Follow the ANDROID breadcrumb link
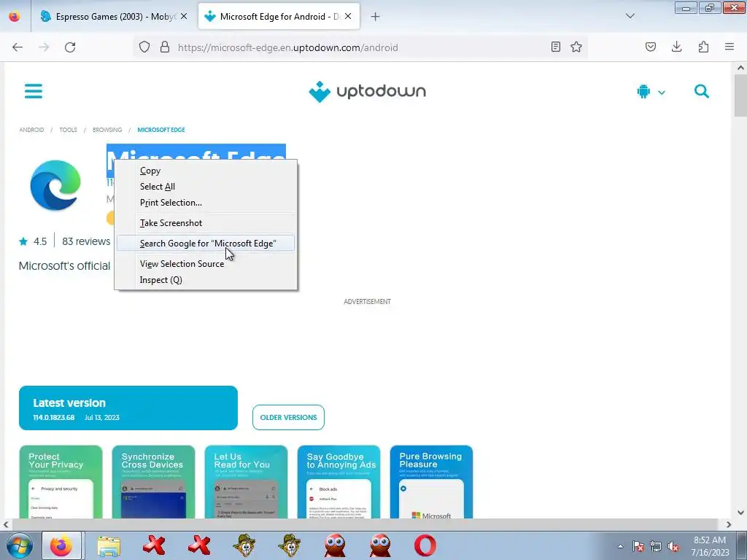The height and width of the screenshot is (560, 747). click(x=31, y=130)
